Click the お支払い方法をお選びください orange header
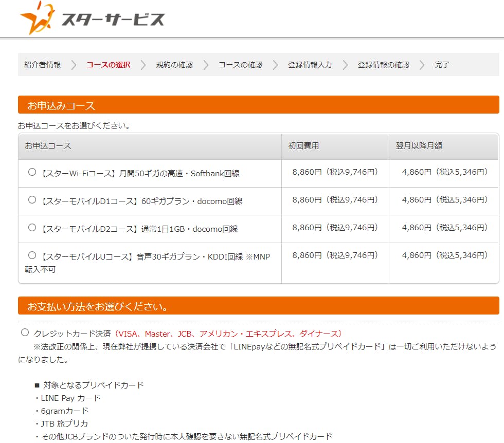 258,306
